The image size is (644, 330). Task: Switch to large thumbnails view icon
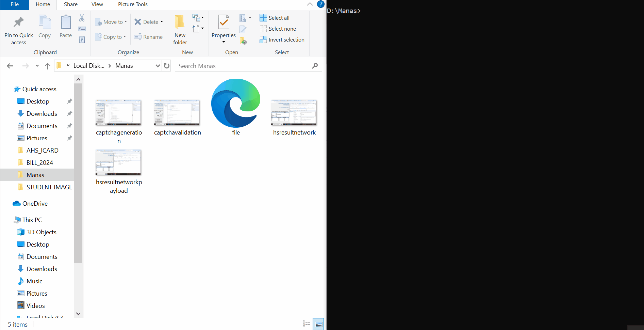(x=319, y=324)
